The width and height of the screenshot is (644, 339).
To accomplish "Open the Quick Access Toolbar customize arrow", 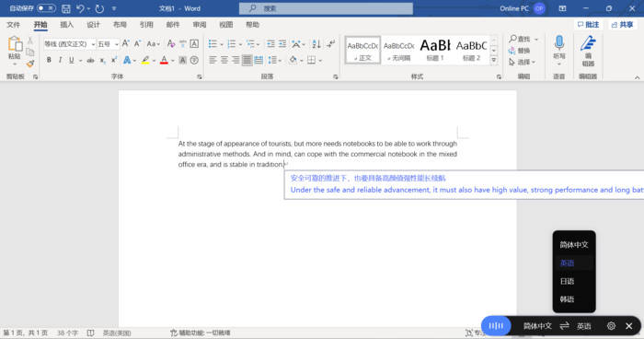I will (x=114, y=8).
